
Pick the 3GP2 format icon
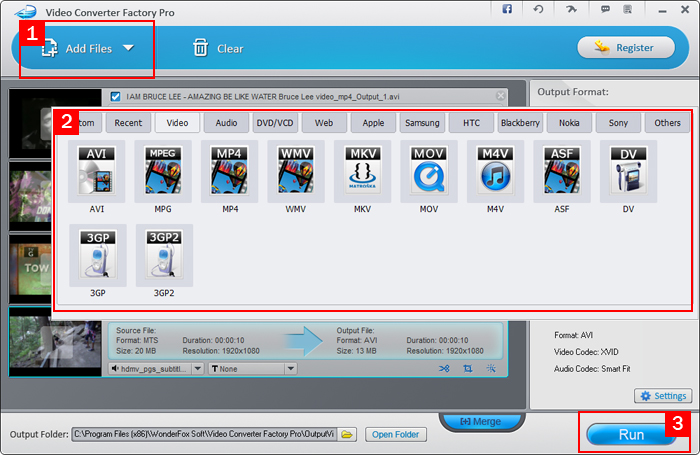(164, 256)
